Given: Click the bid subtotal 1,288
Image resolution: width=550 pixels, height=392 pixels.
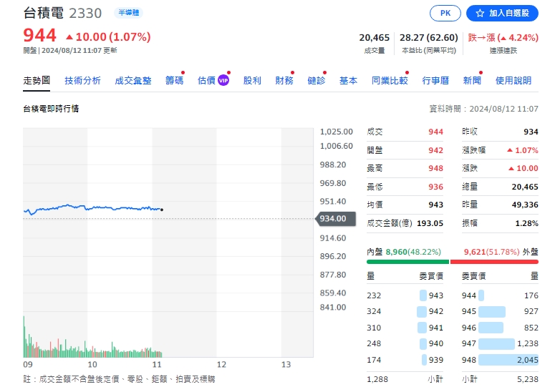Looking at the screenshot, I should 377,379.
